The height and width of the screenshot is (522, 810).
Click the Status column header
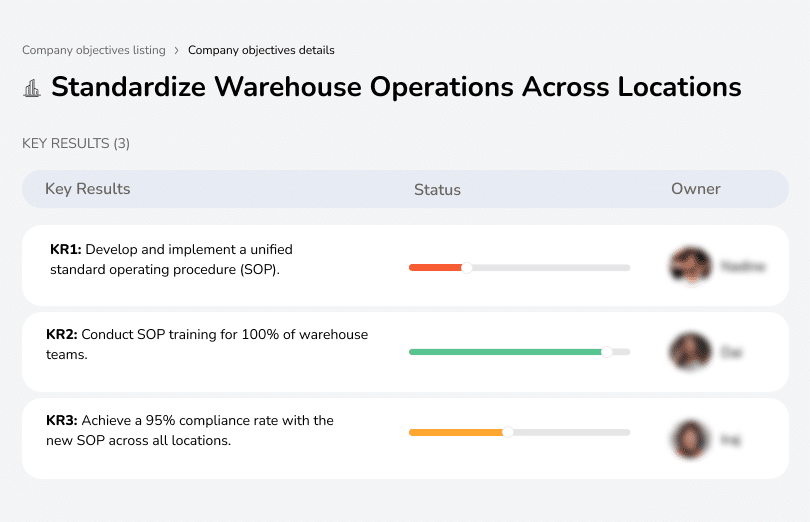[437, 190]
